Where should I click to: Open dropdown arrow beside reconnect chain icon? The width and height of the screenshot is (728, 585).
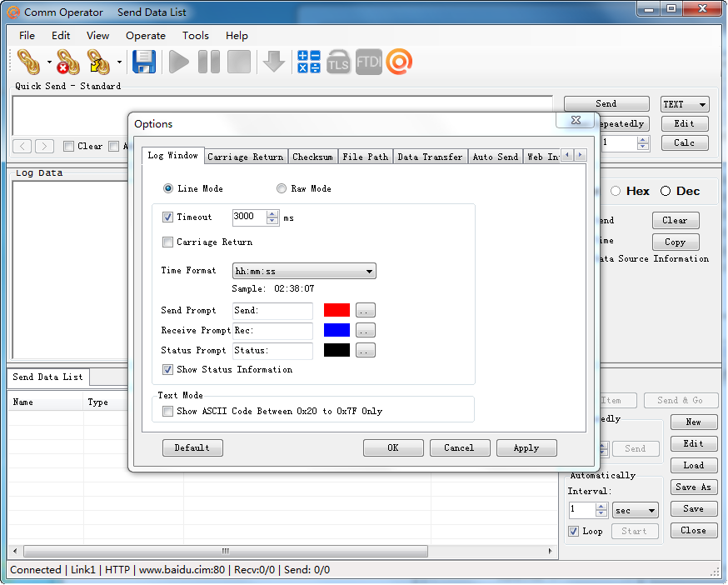pyautogui.click(x=119, y=62)
